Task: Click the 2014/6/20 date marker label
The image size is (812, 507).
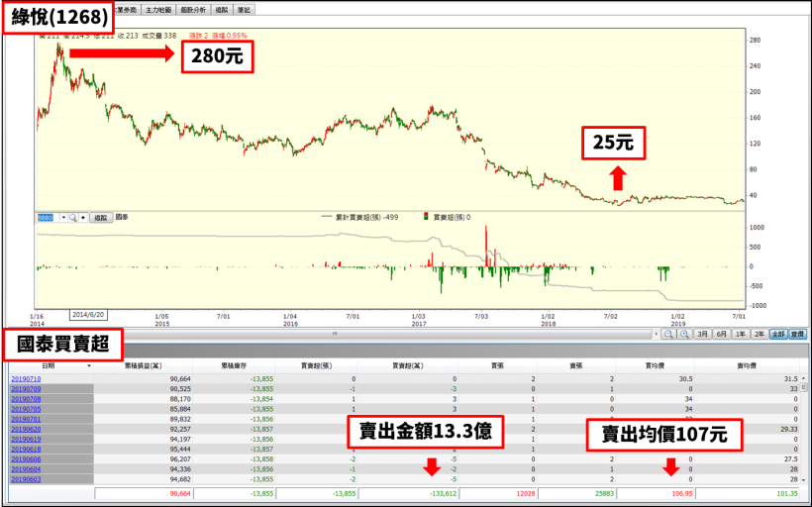Action: (88, 315)
